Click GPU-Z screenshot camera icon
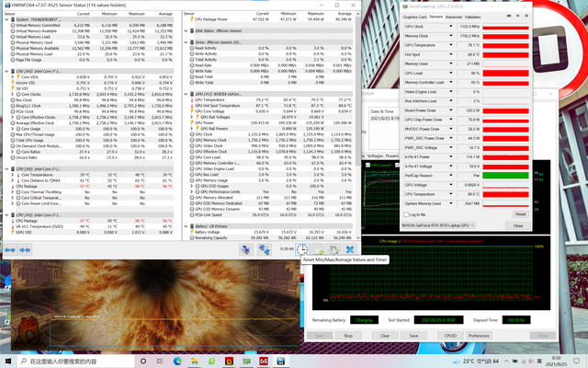Image resolution: width=588 pixels, height=368 pixels. point(509,17)
